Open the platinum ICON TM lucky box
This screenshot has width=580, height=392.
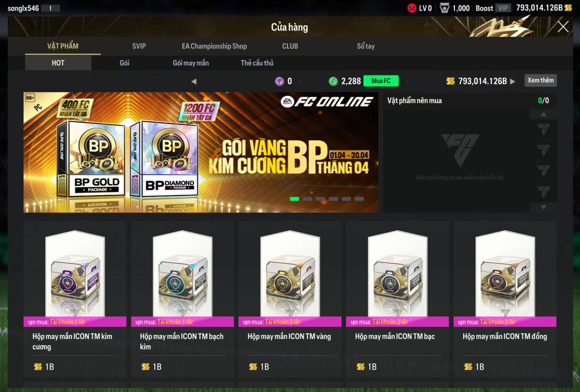pos(182,299)
